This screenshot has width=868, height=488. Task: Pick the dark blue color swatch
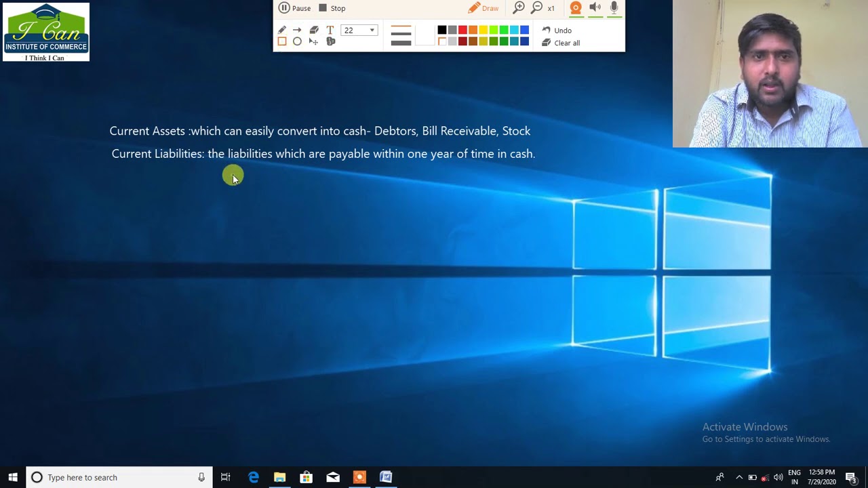(x=524, y=41)
